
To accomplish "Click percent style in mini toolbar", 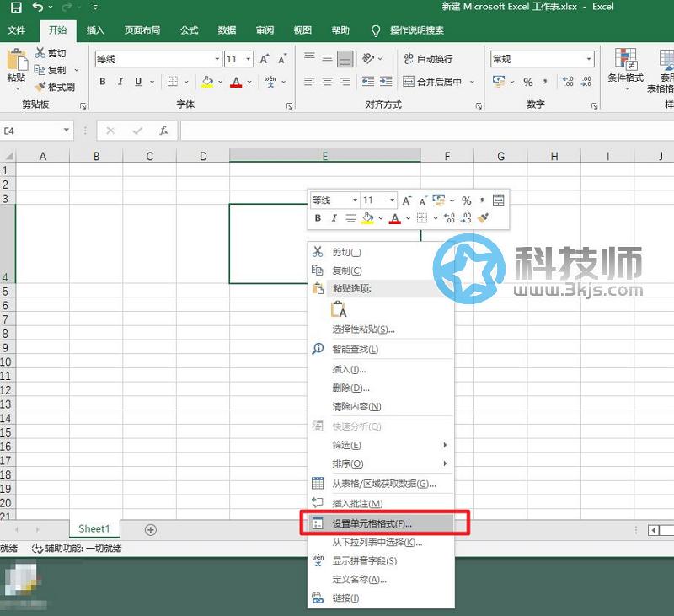I will (467, 201).
